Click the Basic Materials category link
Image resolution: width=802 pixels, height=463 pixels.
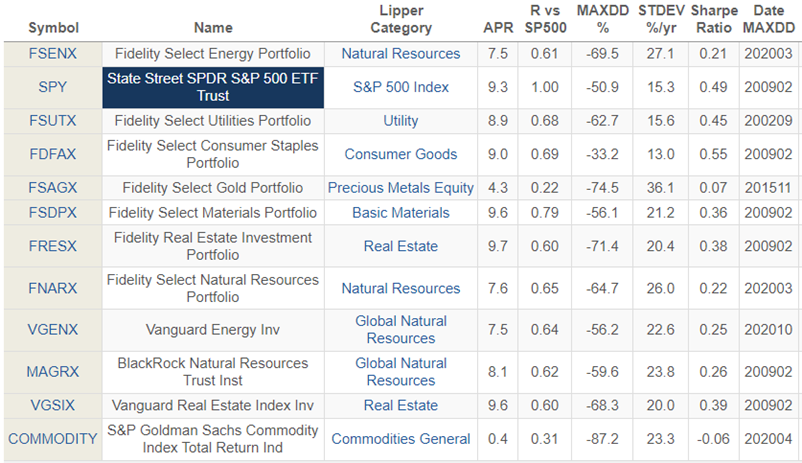click(400, 213)
